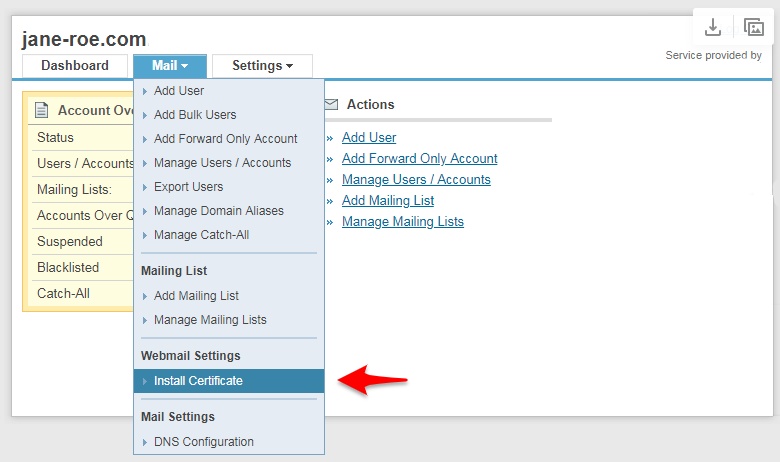The width and height of the screenshot is (780, 462).
Task: Follow the Manage Users / Accounts link
Action: pos(416,180)
